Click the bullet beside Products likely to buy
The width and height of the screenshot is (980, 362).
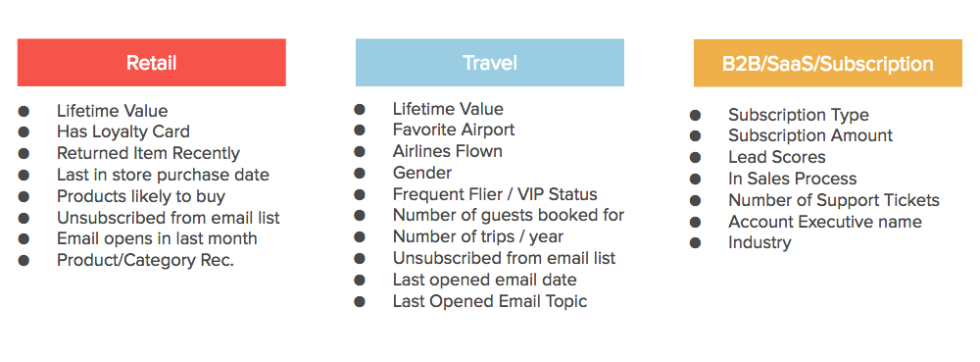click(x=24, y=197)
